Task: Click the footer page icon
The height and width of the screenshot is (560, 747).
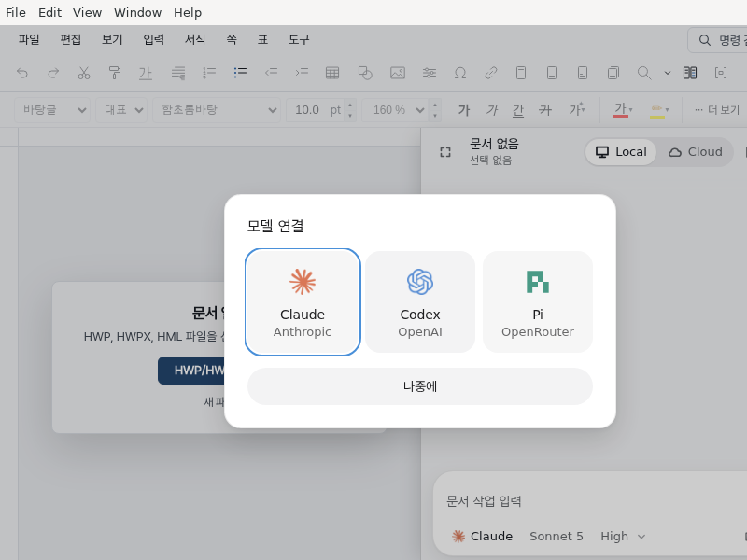Action: coord(552,73)
